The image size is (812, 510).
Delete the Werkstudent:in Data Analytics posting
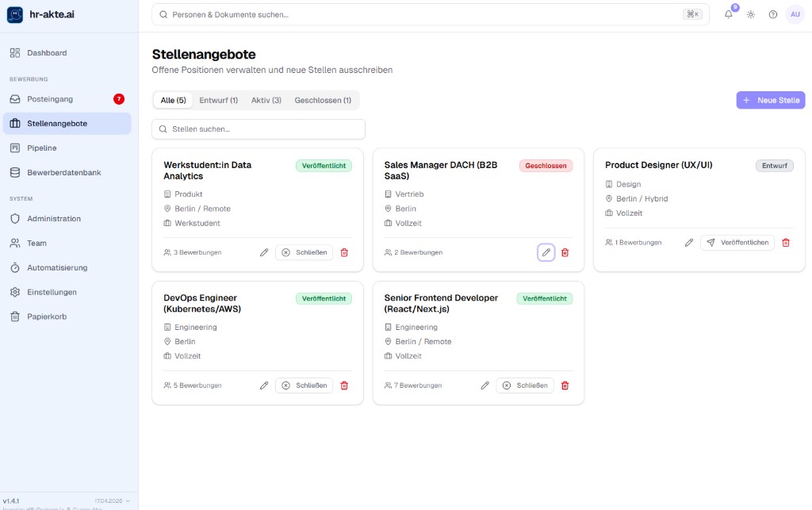pos(344,252)
